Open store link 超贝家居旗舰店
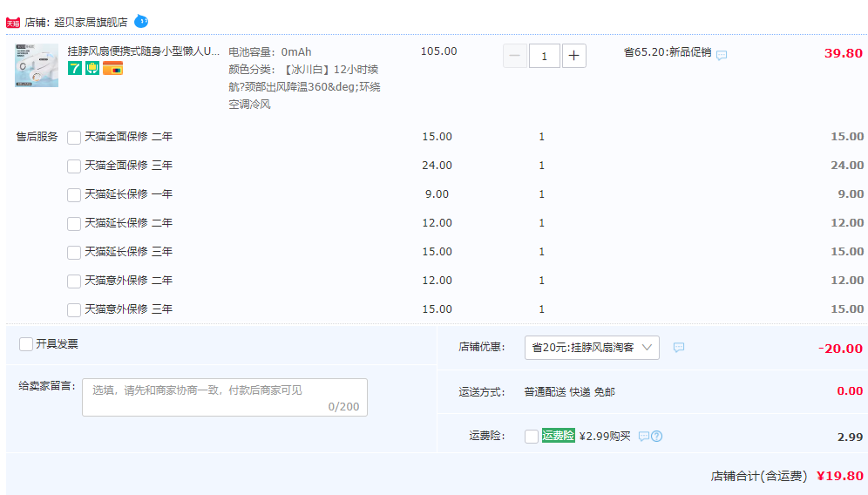 (91, 22)
